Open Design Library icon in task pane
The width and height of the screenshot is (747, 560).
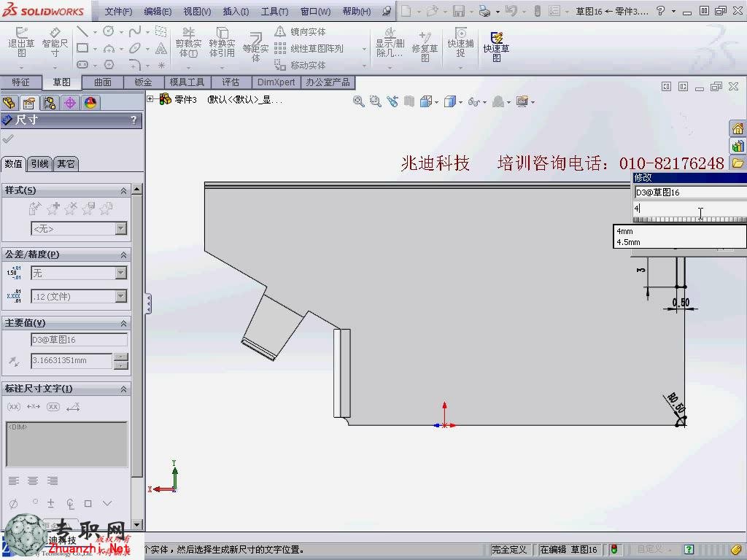(738, 146)
